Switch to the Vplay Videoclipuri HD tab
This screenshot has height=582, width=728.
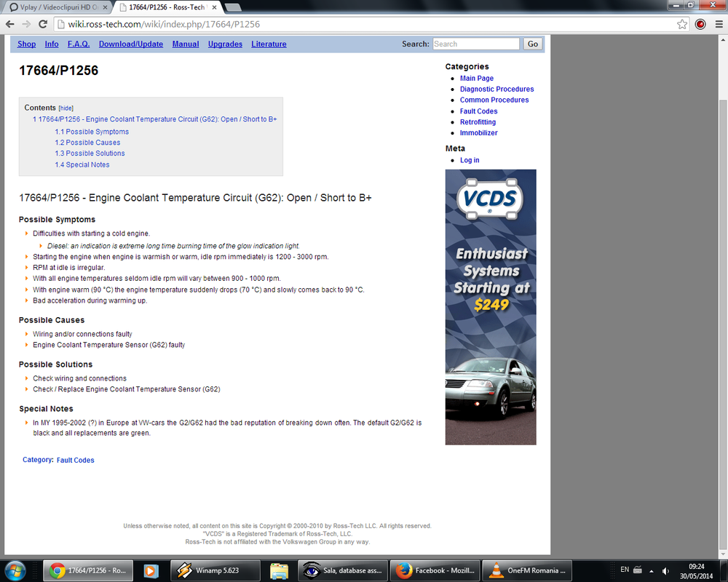[59, 7]
